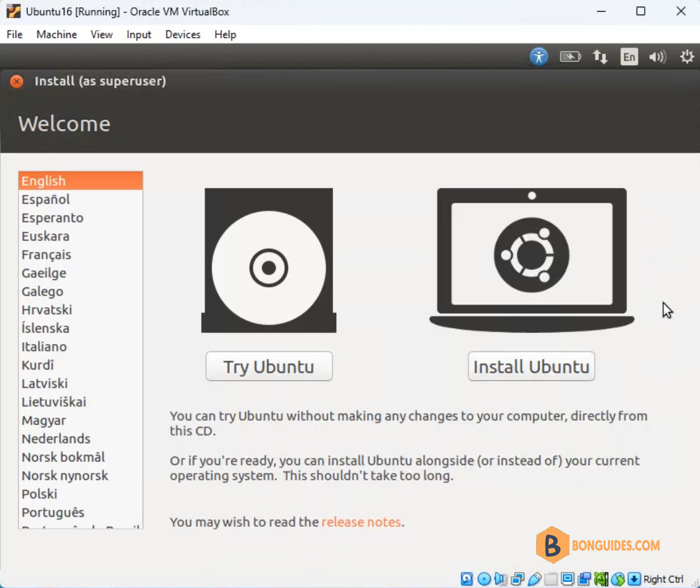Image resolution: width=700 pixels, height=588 pixels.
Task: Select English in the language list
Action: pyautogui.click(x=81, y=181)
